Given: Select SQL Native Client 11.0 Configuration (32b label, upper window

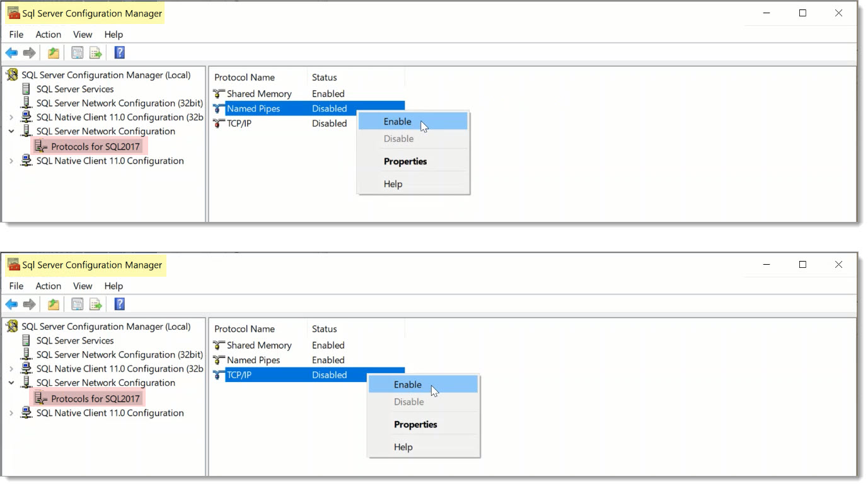Looking at the screenshot, I should 120,117.
